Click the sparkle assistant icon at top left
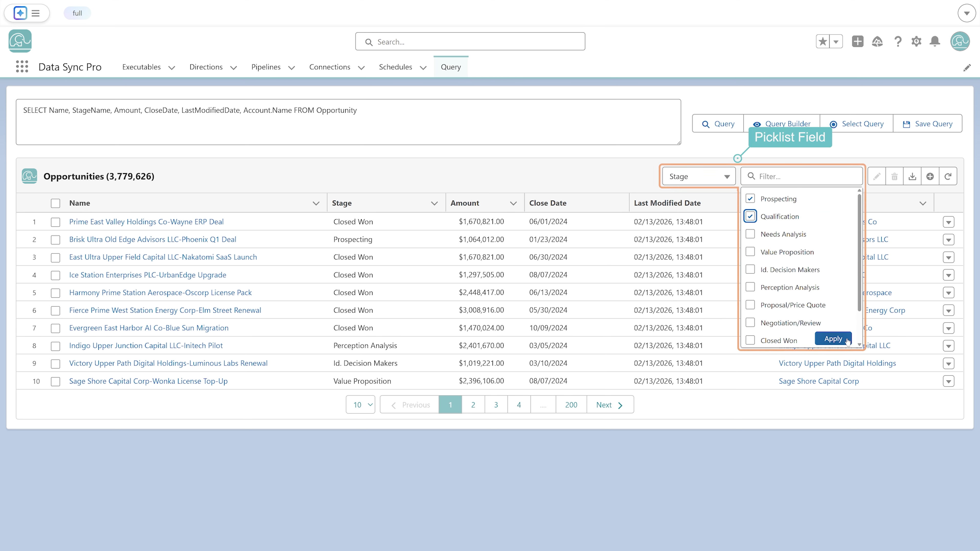 point(20,13)
